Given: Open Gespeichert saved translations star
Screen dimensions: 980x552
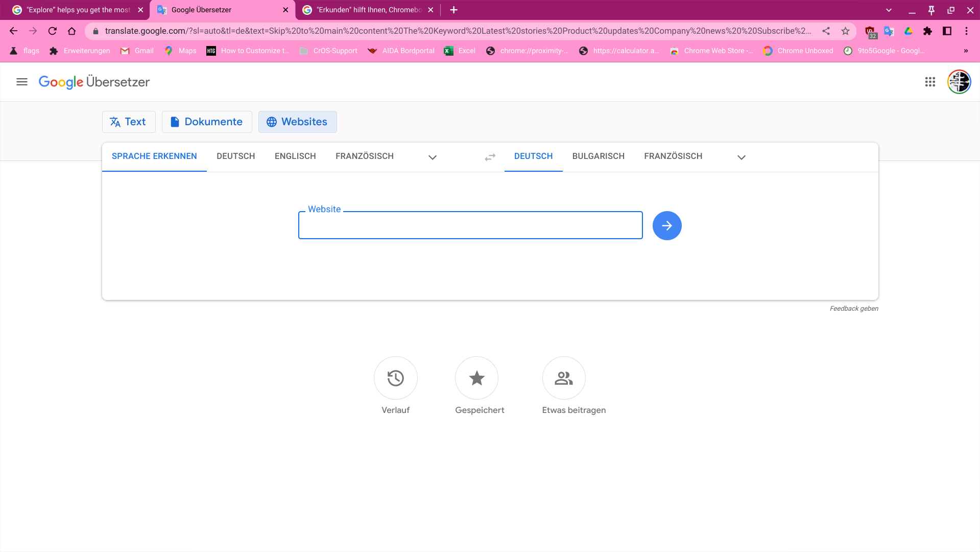Looking at the screenshot, I should [x=476, y=378].
